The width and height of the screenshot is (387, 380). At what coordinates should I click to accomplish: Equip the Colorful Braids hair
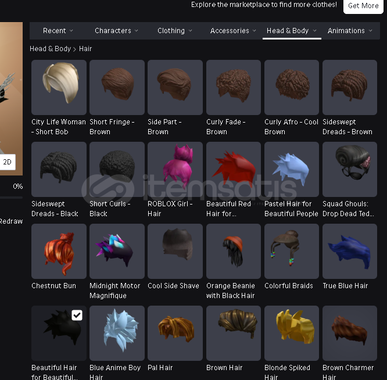[x=292, y=251]
